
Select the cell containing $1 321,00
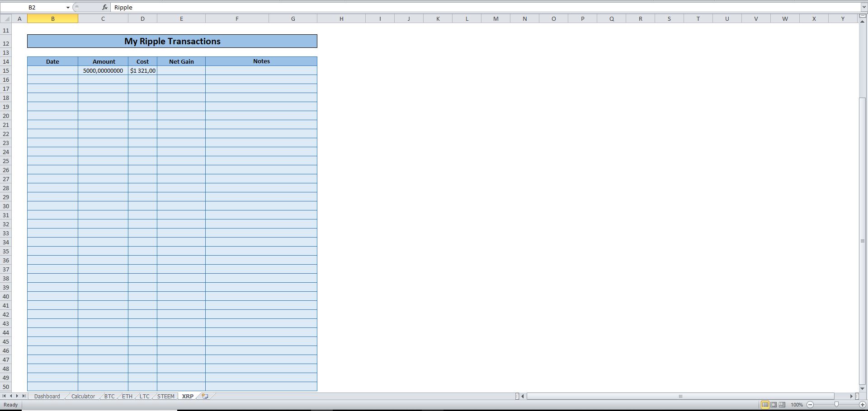point(142,70)
